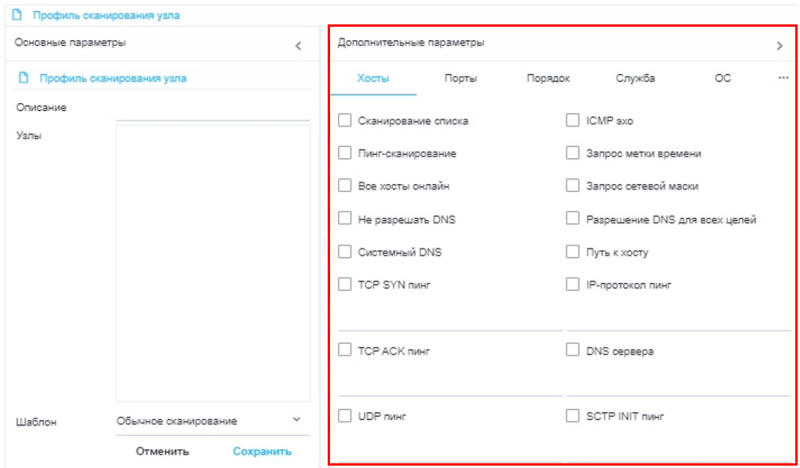The image size is (800, 468).
Task: Check the ICMP эхо option
Action: pyautogui.click(x=573, y=121)
